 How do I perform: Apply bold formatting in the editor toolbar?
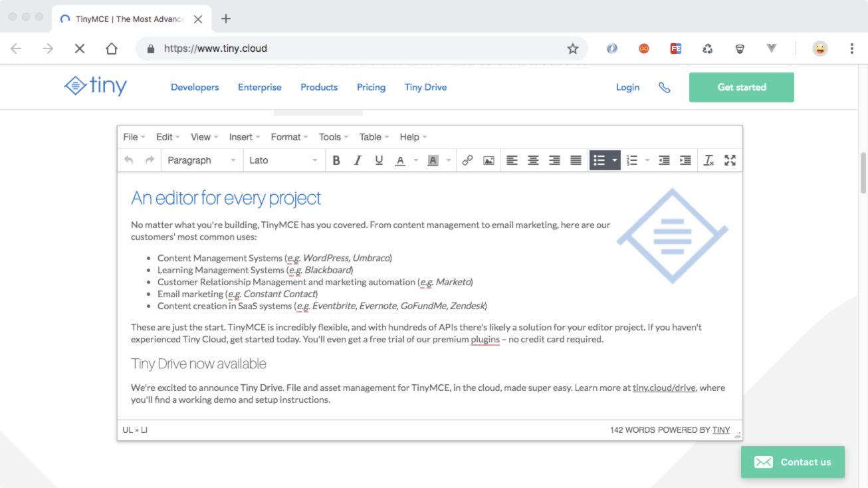click(x=336, y=160)
